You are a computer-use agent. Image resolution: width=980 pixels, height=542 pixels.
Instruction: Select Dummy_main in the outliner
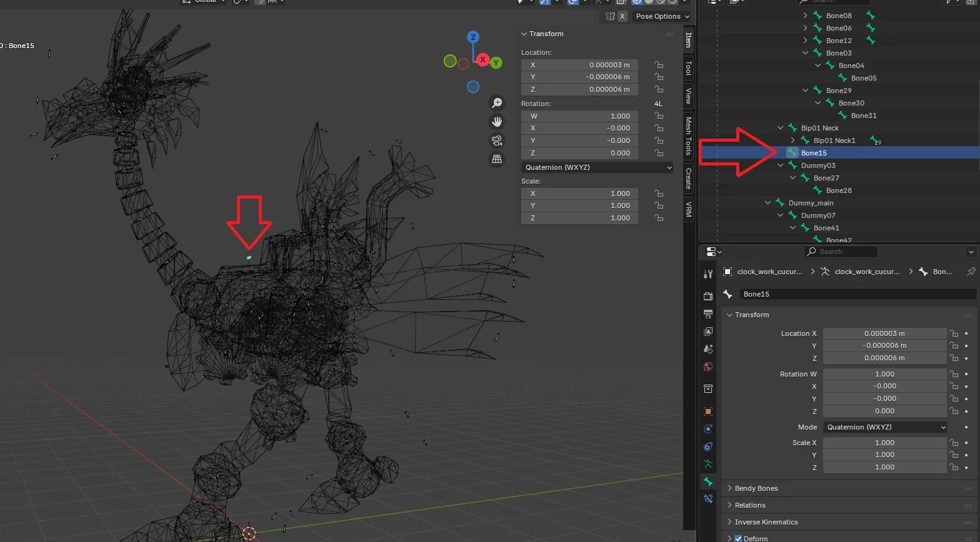tap(811, 203)
